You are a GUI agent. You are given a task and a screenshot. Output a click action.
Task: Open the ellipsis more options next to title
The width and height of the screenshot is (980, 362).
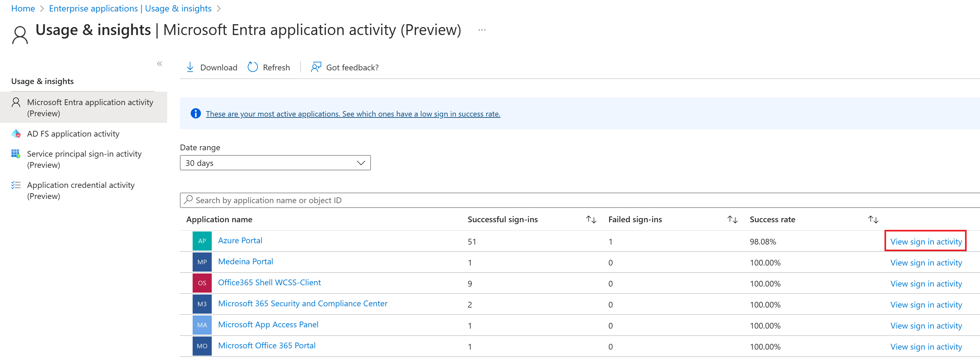[x=482, y=30]
